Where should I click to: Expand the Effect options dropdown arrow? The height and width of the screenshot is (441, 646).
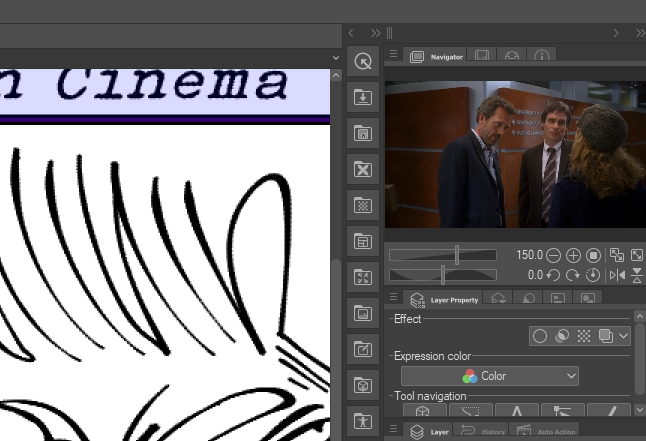click(x=624, y=336)
